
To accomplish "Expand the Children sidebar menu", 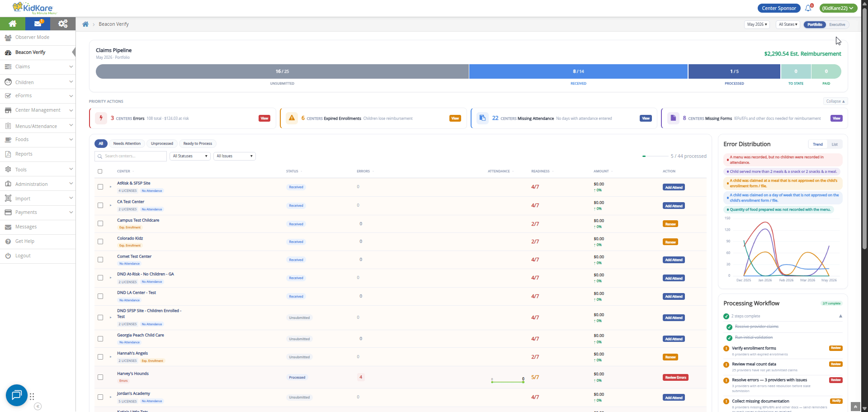I will tap(38, 82).
